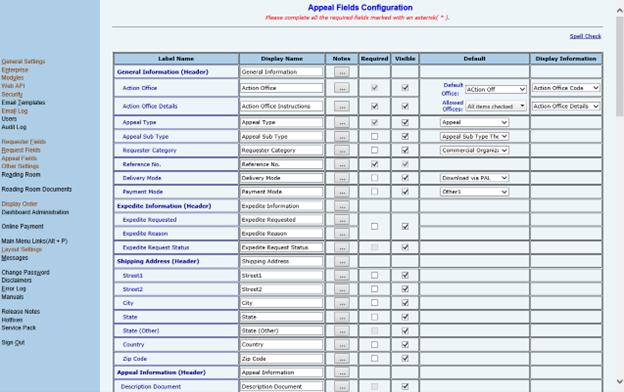The height and width of the screenshot is (392, 624).
Task: Open Payment Mode default dropdown
Action: click(x=474, y=192)
